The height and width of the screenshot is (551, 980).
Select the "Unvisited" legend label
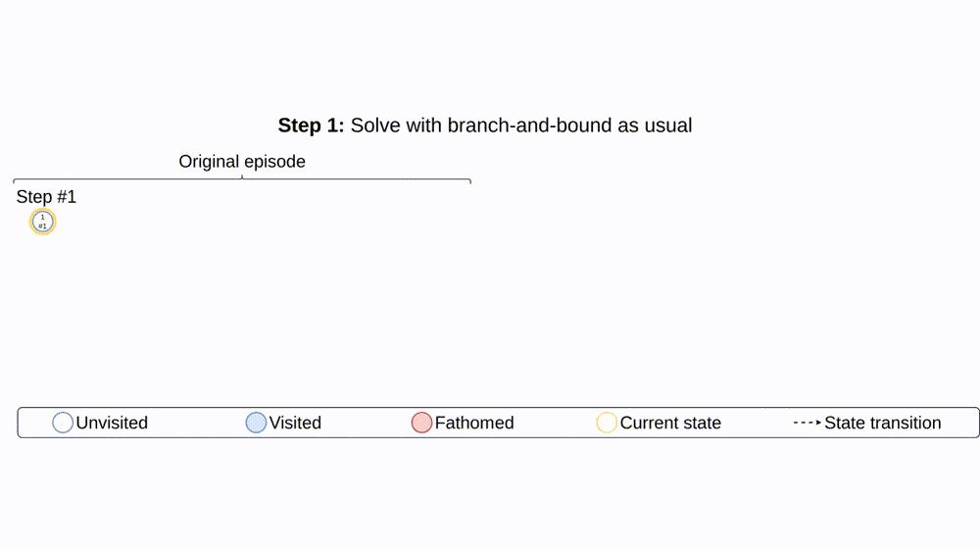(x=112, y=423)
